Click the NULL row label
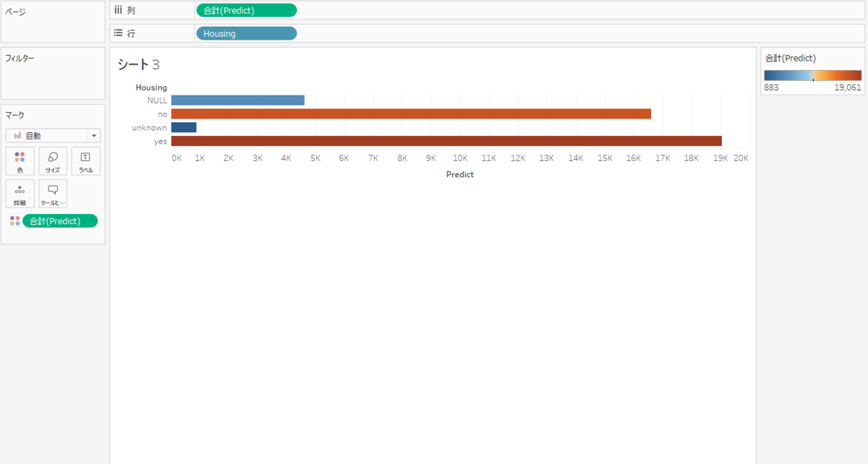This screenshot has width=868, height=464. [x=157, y=100]
